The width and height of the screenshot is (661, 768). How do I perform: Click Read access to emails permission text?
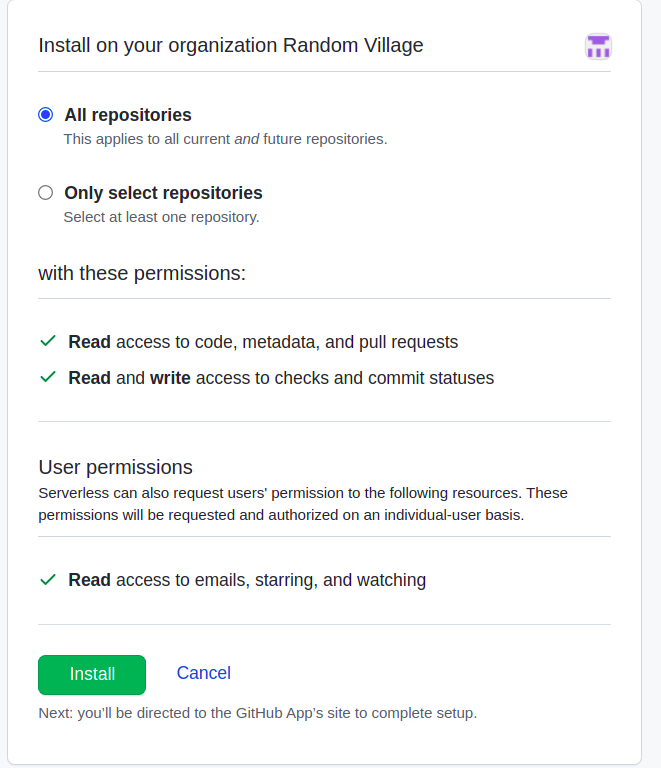pyautogui.click(x=247, y=580)
